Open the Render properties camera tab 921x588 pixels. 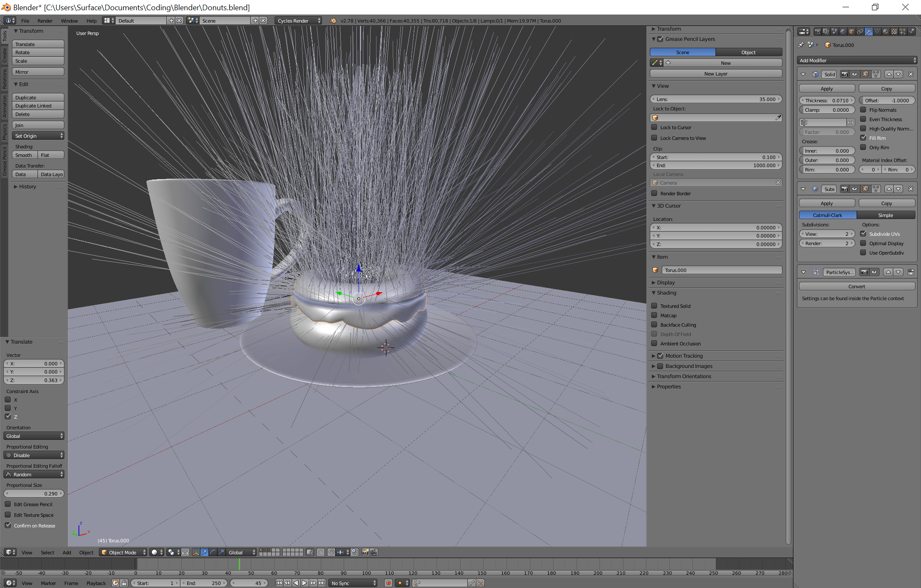[x=818, y=32]
